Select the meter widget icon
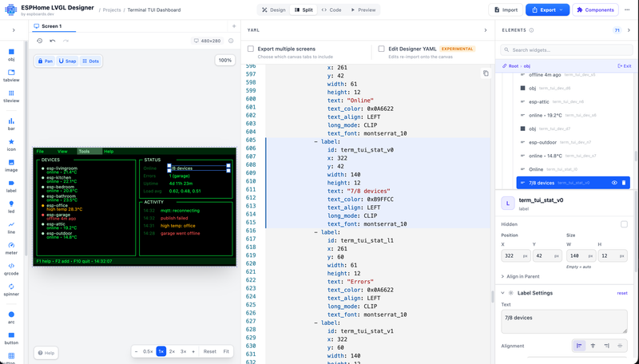This screenshot has width=639, height=364. coord(11,248)
